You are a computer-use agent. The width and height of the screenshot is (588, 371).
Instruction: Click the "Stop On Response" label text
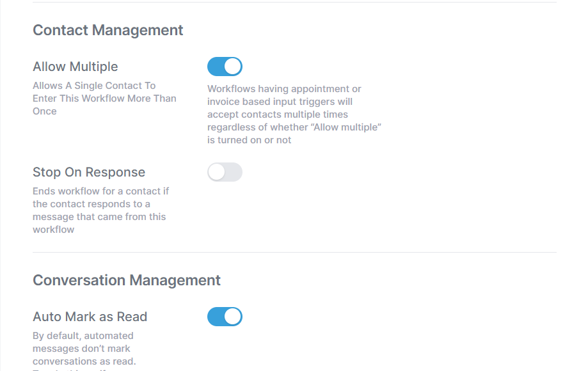(x=89, y=172)
